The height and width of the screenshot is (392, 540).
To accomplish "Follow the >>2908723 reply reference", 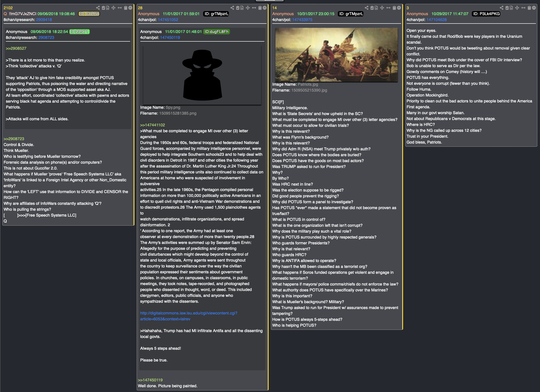I will [x=14, y=139].
